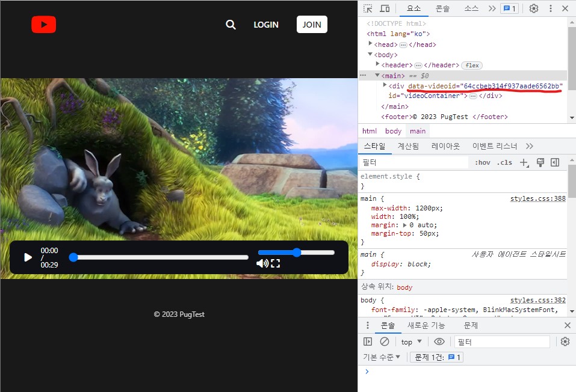The width and height of the screenshot is (576, 392).
Task: Close the DevTools panel
Action: coord(565,8)
